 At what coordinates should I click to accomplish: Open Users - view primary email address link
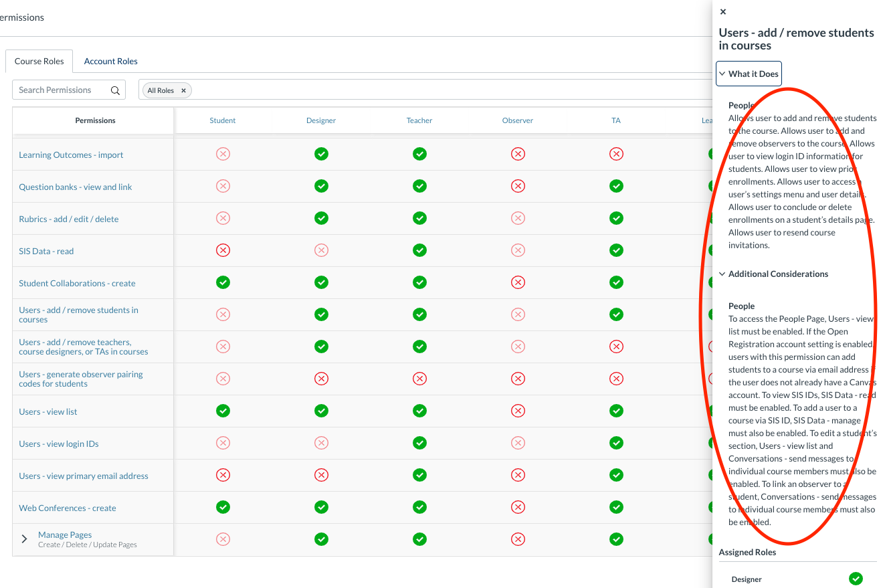pyautogui.click(x=84, y=476)
